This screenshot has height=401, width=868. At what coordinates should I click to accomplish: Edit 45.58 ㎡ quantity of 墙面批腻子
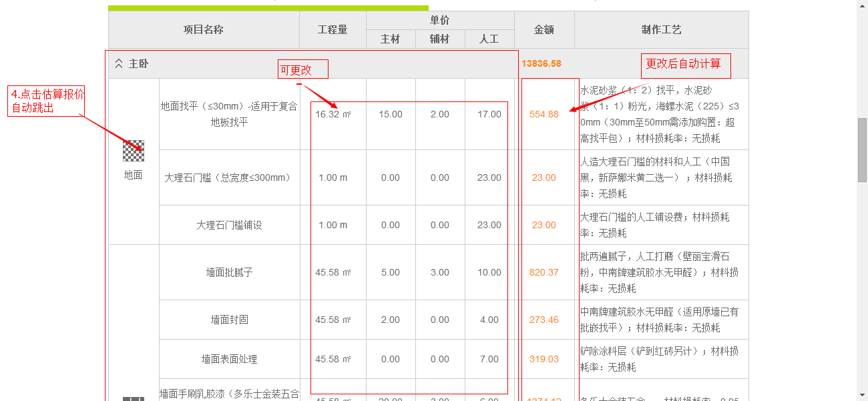click(333, 272)
